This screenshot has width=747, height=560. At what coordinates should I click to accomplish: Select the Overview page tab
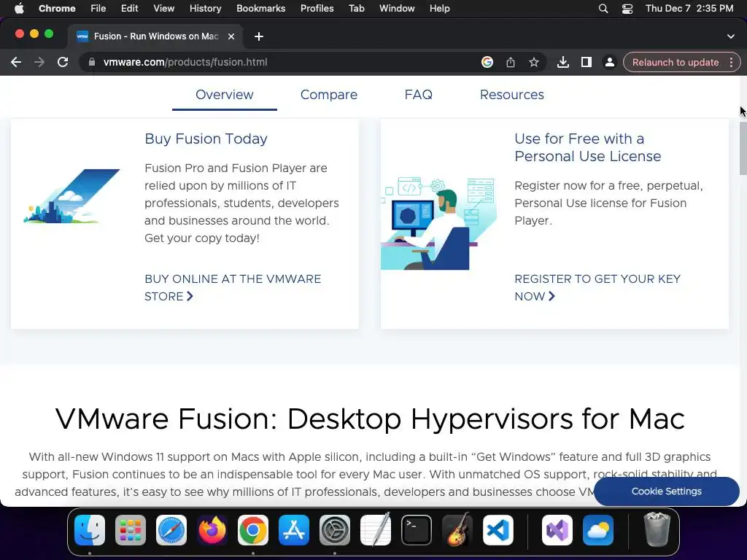point(225,95)
